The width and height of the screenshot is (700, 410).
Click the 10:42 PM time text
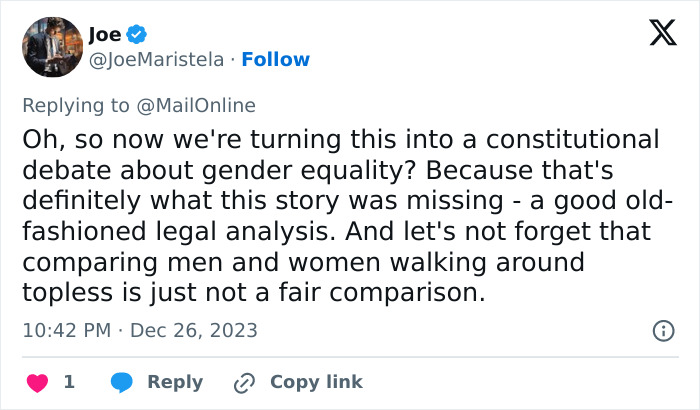(66, 330)
